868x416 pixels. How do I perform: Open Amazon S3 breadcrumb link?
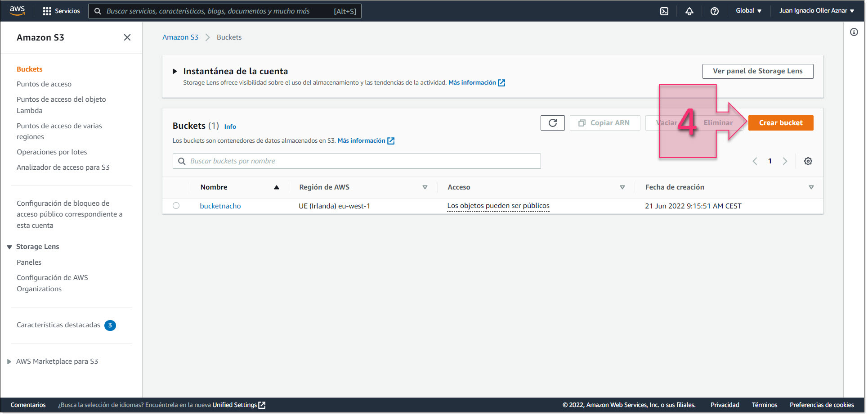(x=180, y=37)
